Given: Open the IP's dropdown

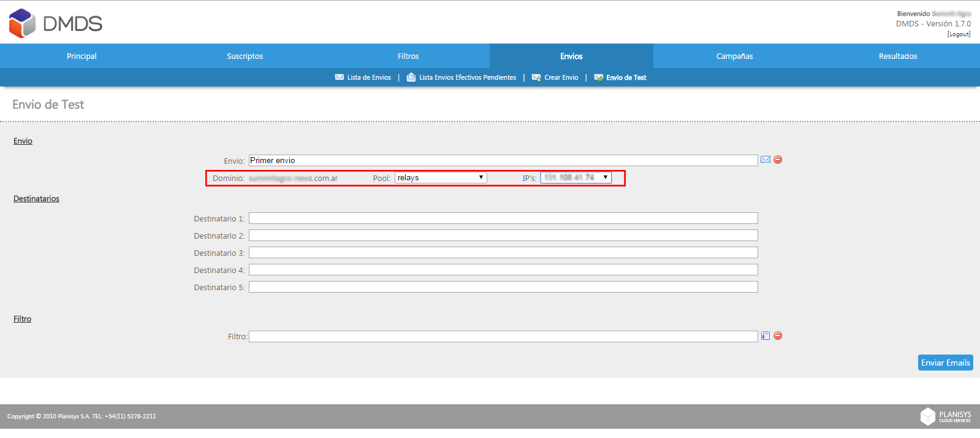Looking at the screenshot, I should pyautogui.click(x=576, y=177).
